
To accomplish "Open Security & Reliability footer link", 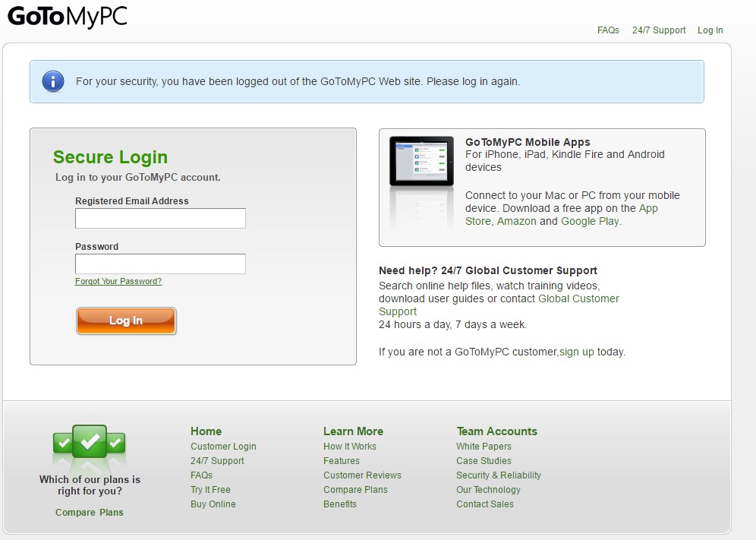I will (499, 475).
